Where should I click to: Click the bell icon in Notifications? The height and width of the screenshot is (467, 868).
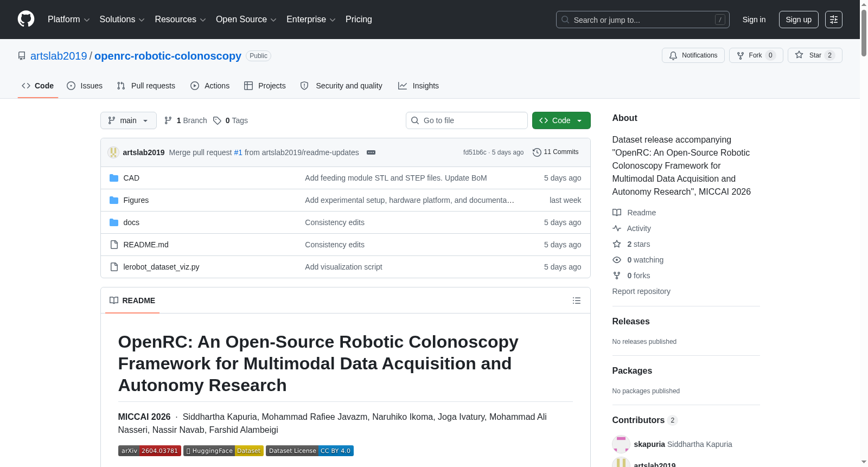(673, 55)
